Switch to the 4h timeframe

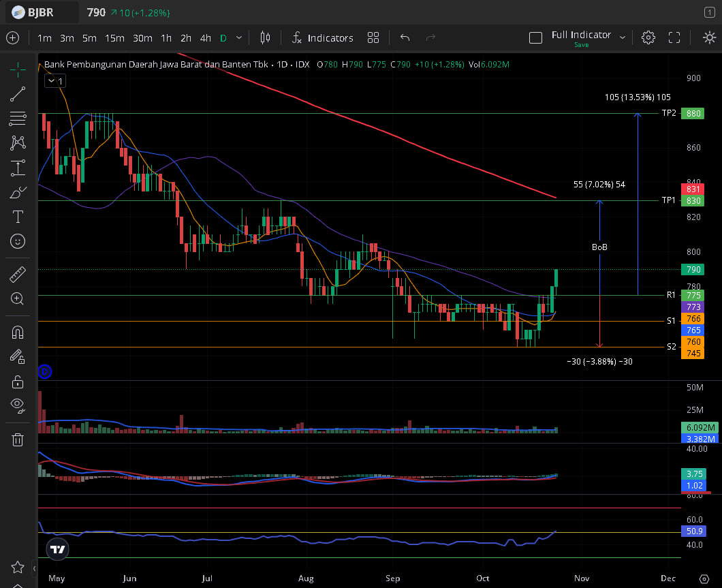pos(205,38)
